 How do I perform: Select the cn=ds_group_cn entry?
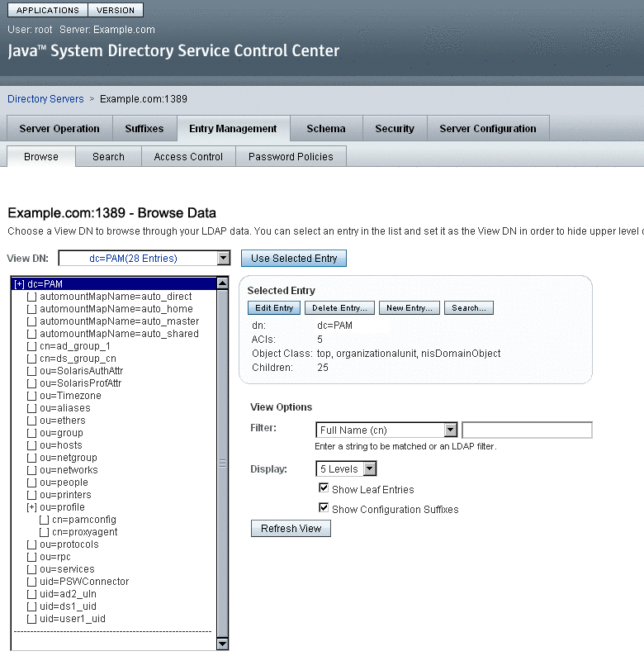pyautogui.click(x=78, y=359)
